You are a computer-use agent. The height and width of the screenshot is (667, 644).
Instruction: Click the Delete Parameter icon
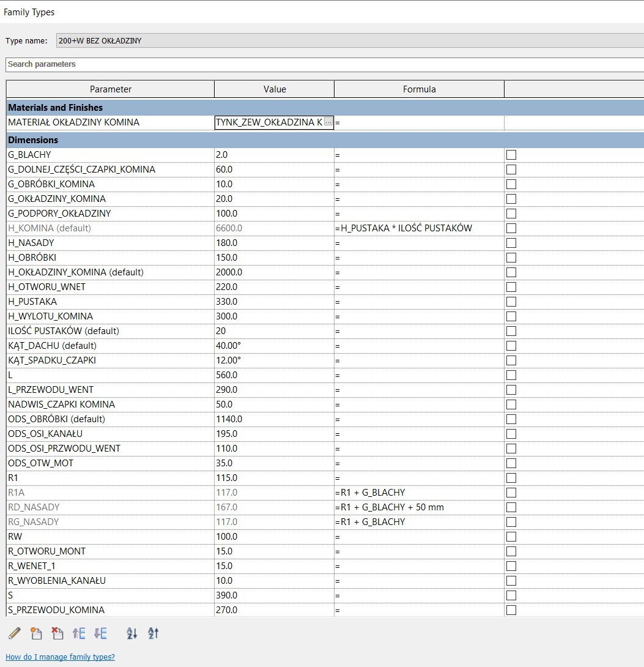57,633
